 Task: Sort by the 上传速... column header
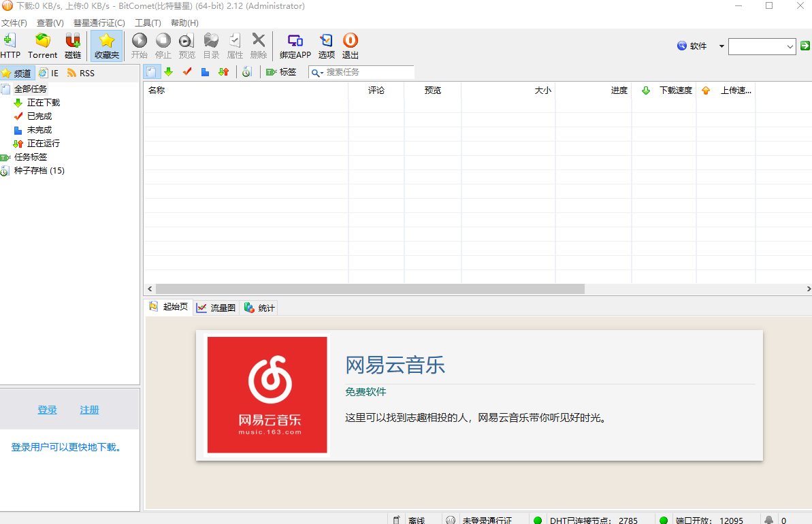coord(726,90)
